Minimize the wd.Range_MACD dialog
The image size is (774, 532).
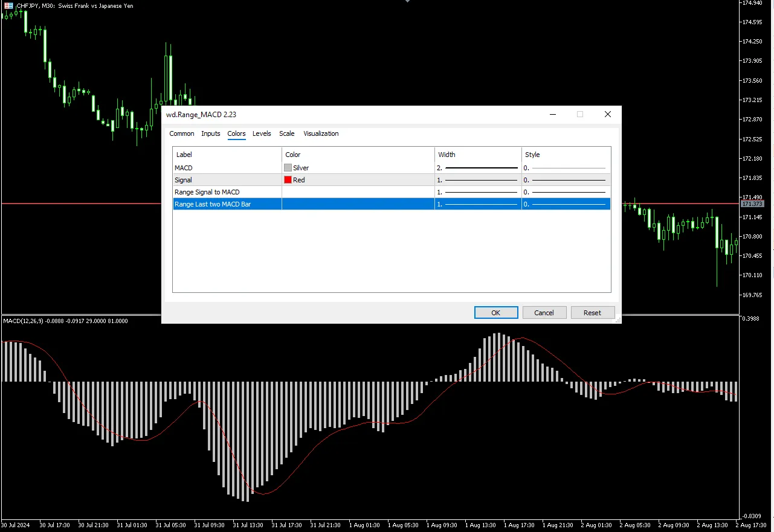point(552,114)
